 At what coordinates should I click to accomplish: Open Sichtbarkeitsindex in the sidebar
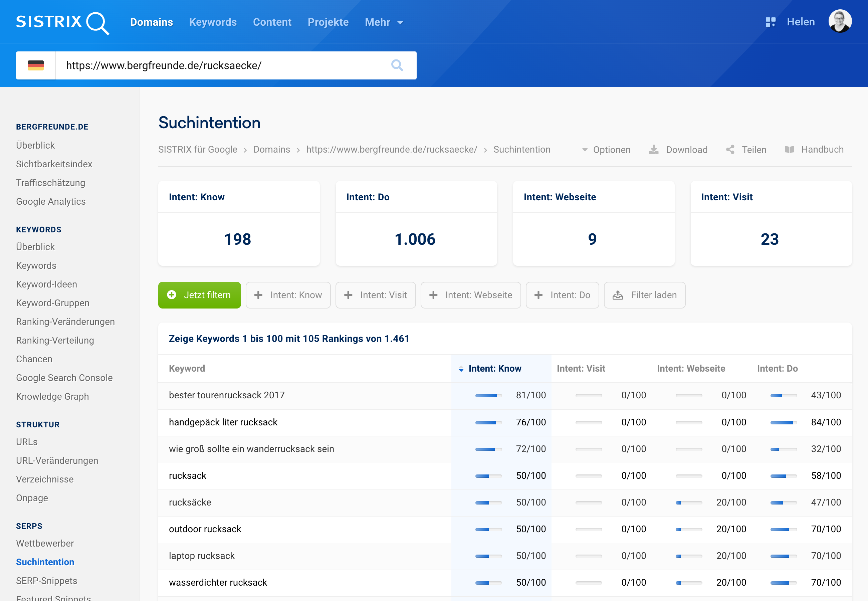pos(54,164)
